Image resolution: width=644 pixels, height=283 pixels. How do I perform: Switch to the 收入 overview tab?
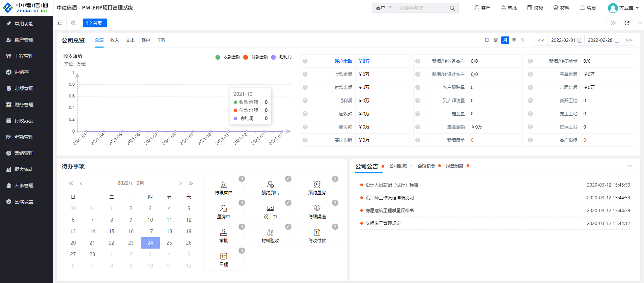[115, 40]
